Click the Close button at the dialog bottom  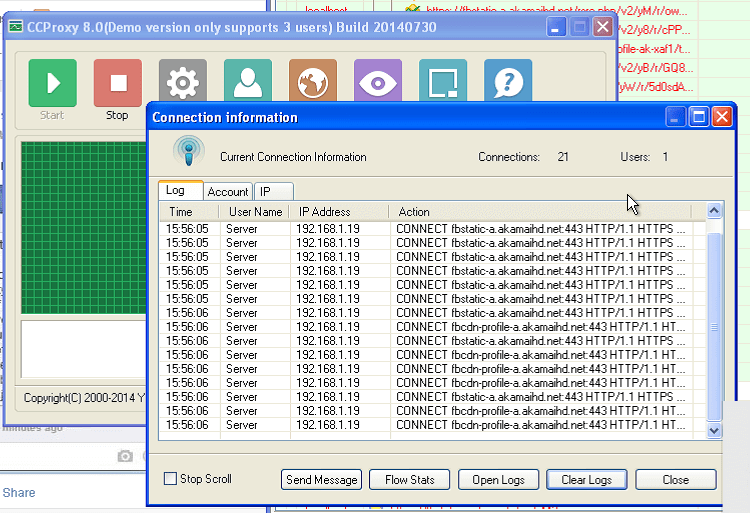[676, 480]
